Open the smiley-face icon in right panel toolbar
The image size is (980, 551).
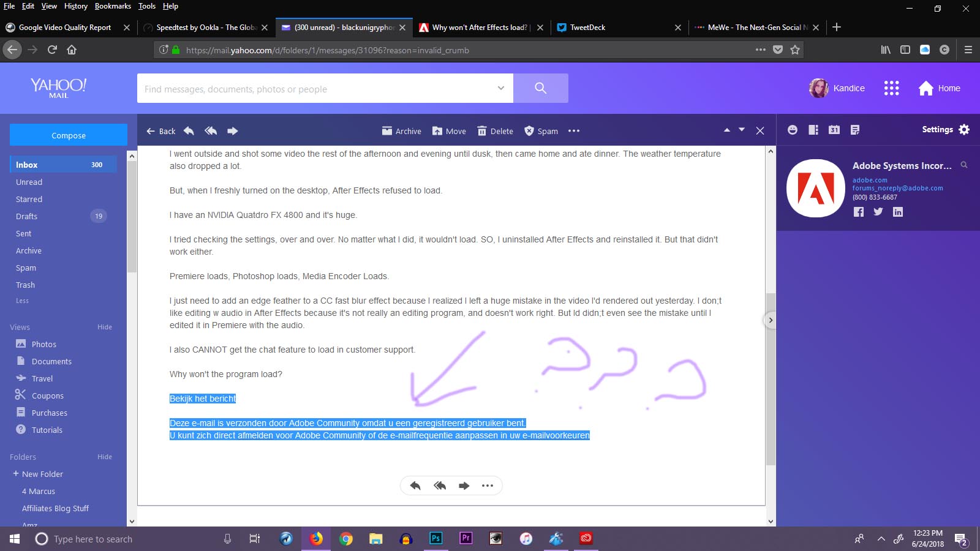[793, 130]
